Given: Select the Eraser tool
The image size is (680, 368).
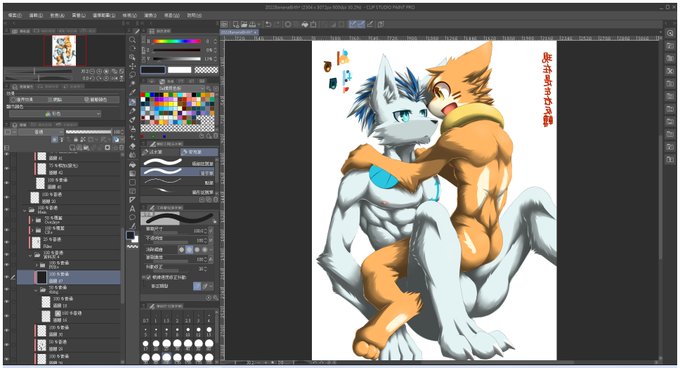Looking at the screenshot, I should [132, 147].
